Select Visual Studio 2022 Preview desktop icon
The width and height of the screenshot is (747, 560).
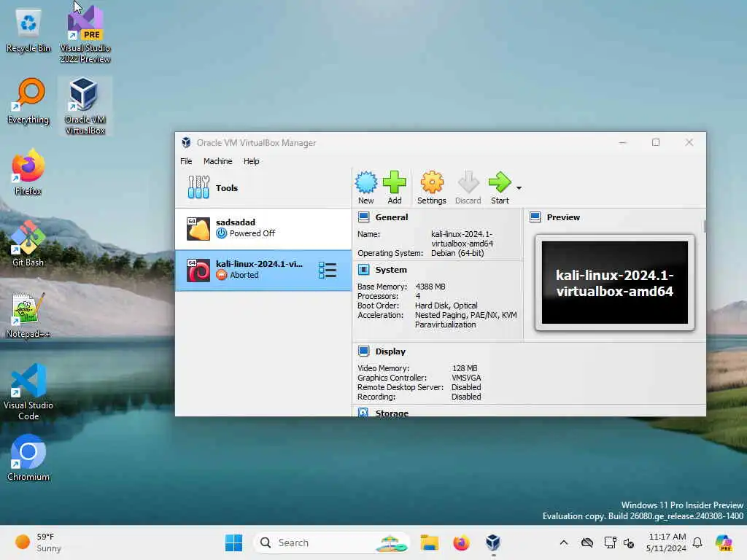tap(85, 34)
